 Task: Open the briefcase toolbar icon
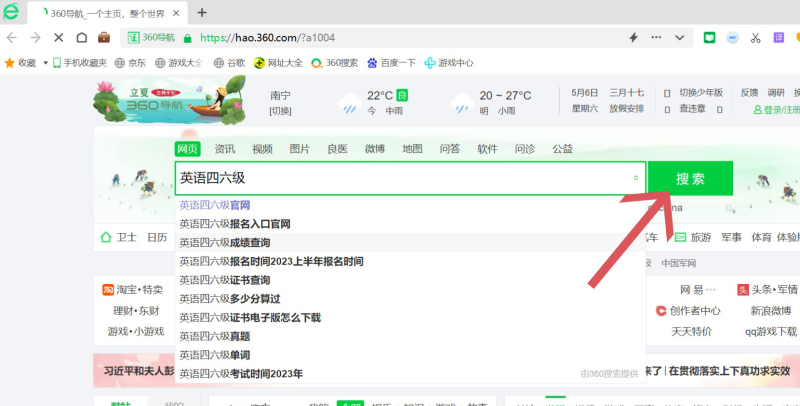point(104,38)
